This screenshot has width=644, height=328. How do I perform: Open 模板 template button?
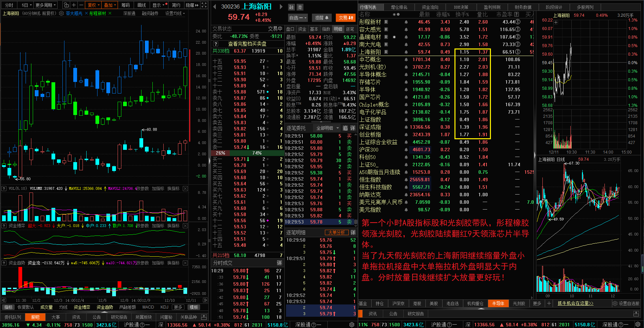click(194, 307)
